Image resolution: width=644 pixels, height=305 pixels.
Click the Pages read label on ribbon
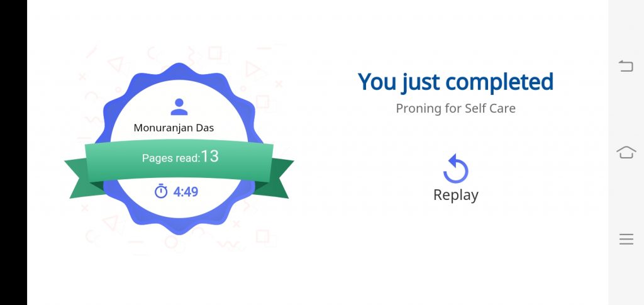point(171,158)
